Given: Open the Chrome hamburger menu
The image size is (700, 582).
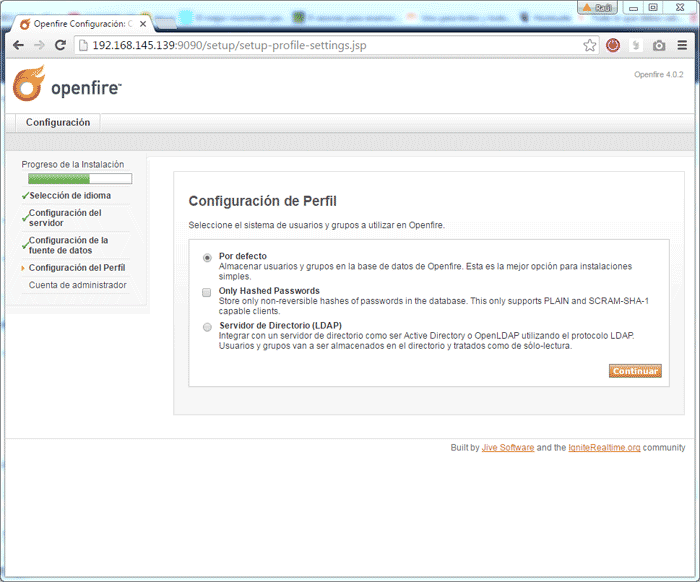Looking at the screenshot, I should (682, 45).
